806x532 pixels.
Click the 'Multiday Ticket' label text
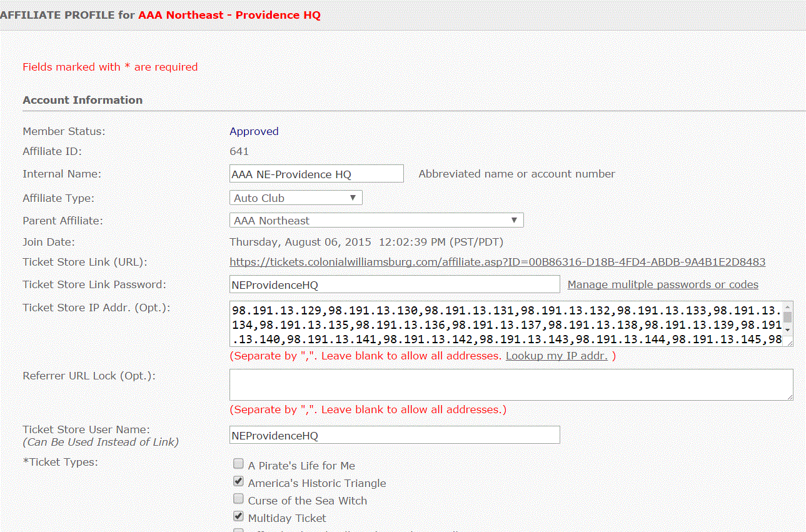[x=287, y=518]
